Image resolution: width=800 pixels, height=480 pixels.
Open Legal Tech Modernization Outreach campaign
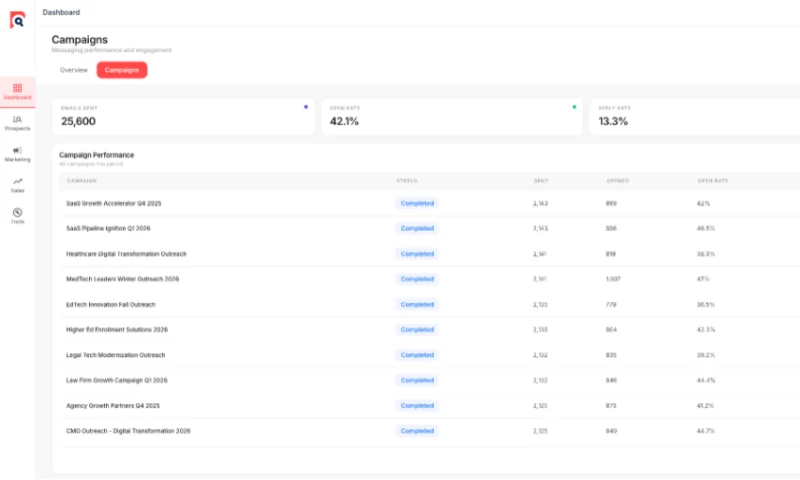(x=115, y=355)
